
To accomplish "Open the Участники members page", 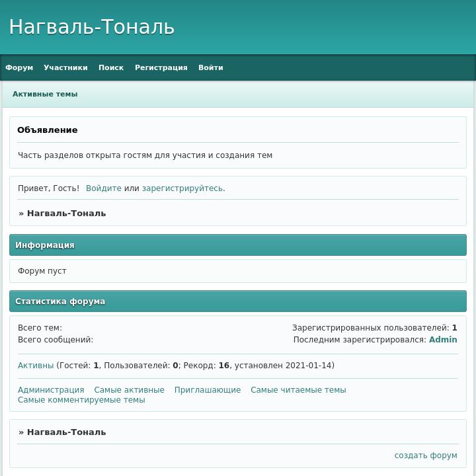I will (x=65, y=67).
